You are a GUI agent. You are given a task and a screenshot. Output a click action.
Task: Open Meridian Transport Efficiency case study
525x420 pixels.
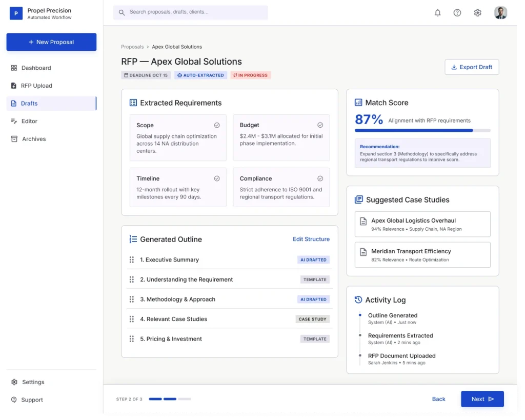422,255
